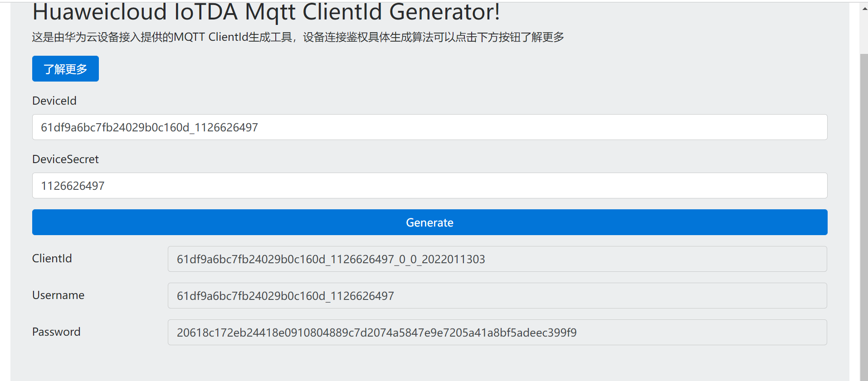Click the Password label
Screen dimensions: 868x381
pos(56,332)
